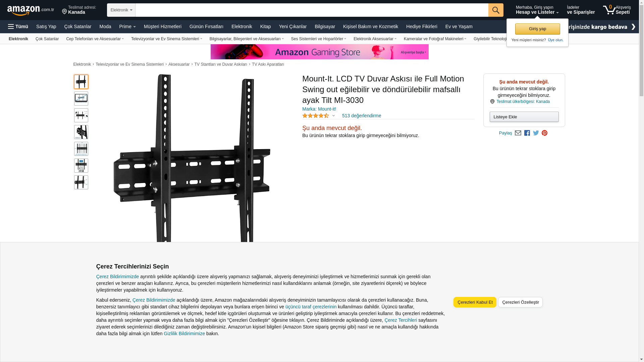Select the Kitap navigation item

(265, 26)
